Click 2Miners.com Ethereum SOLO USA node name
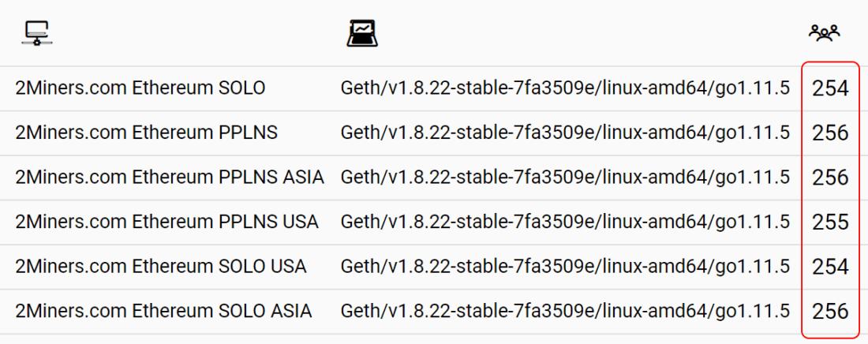The image size is (868, 344). (160, 266)
